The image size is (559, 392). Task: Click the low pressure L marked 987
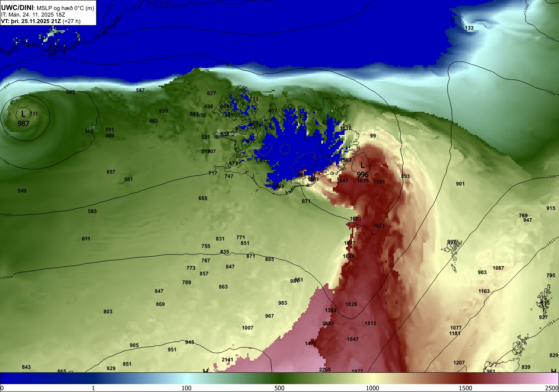[23, 114]
